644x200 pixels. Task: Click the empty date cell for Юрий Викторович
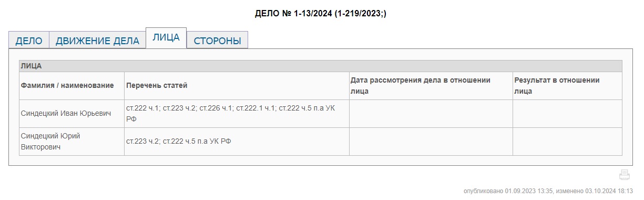(x=431, y=142)
